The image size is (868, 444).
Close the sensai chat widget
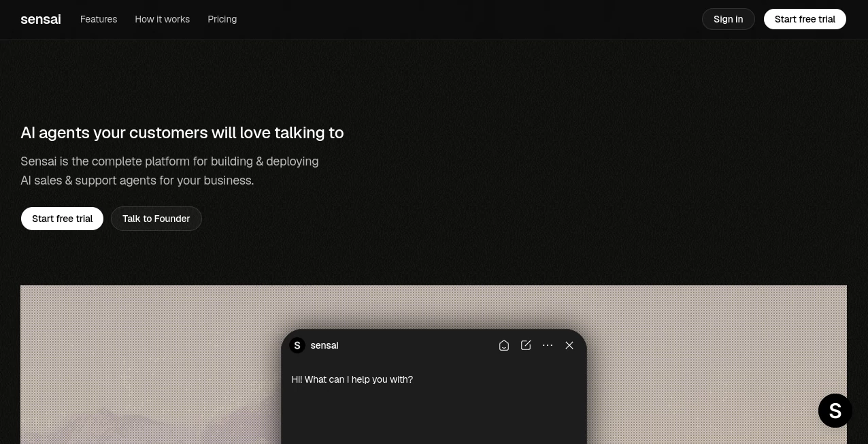(569, 345)
